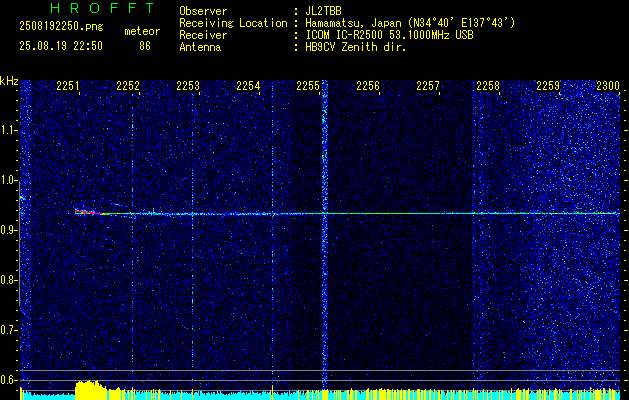629x400 pixels.
Task: Click the Antenna label
Action: [200, 47]
